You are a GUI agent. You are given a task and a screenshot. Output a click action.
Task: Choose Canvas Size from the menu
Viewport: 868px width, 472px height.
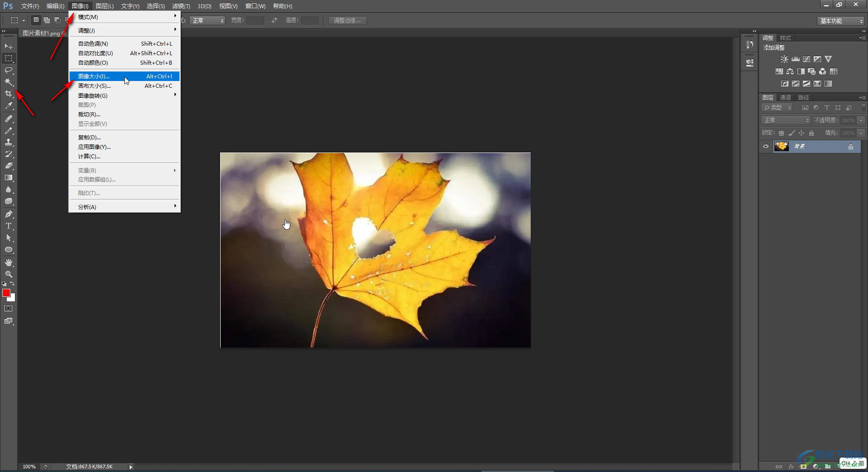coord(124,86)
